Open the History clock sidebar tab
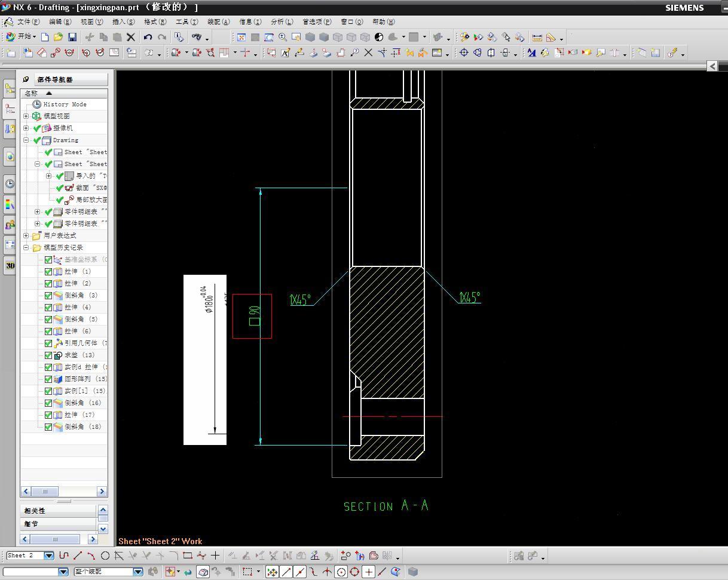This screenshot has height=580, width=728. (x=10, y=183)
